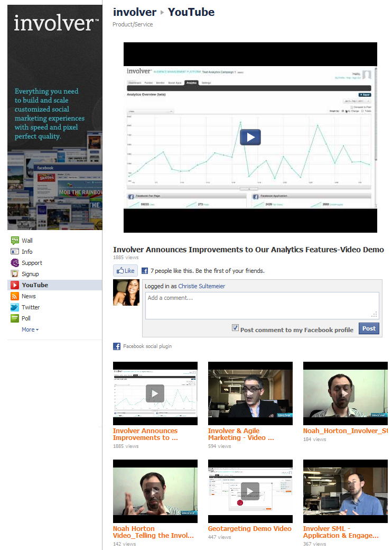Click the '594 views' text
This screenshot has width=392, height=550.
(x=220, y=446)
